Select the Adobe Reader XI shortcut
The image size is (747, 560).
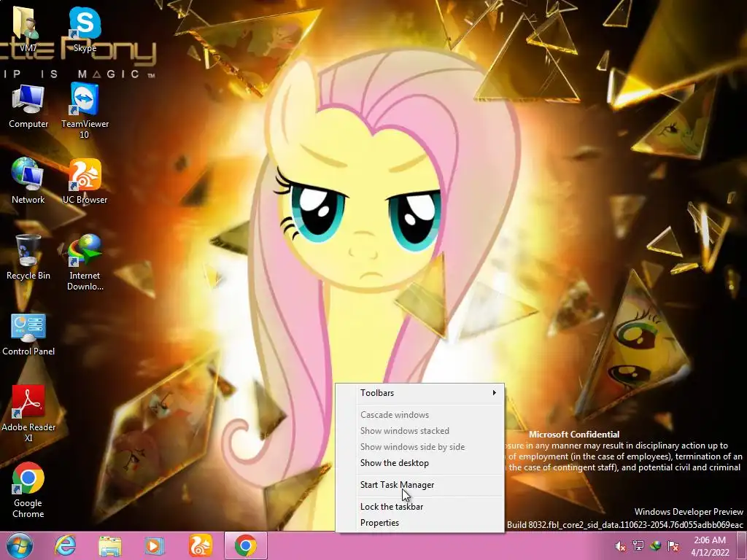click(28, 413)
